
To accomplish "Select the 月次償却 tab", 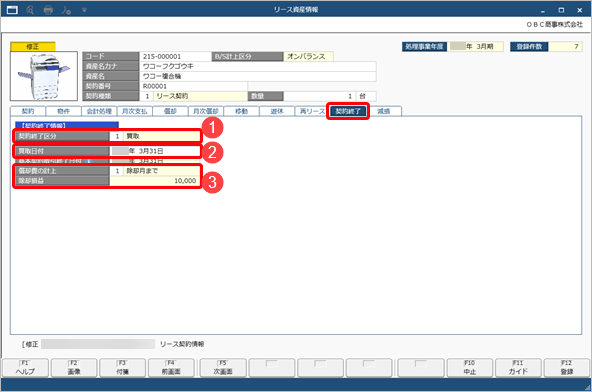I will 206,111.
